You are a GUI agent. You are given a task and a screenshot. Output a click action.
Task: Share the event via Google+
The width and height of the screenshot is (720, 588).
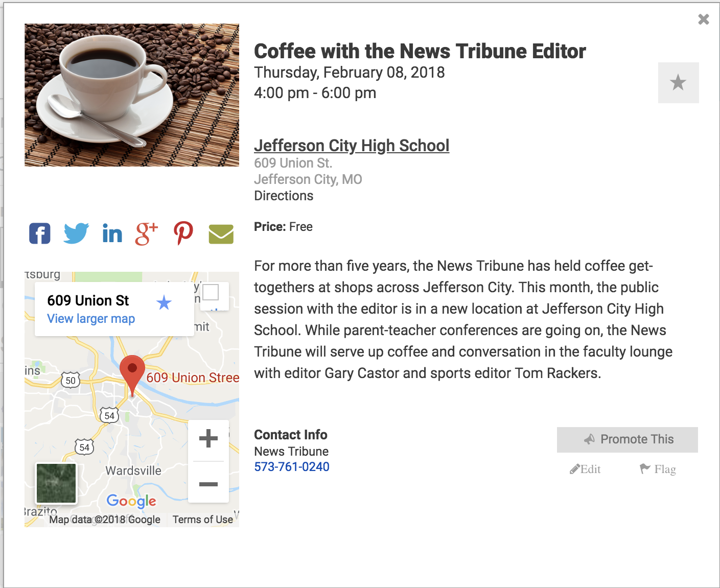point(147,233)
